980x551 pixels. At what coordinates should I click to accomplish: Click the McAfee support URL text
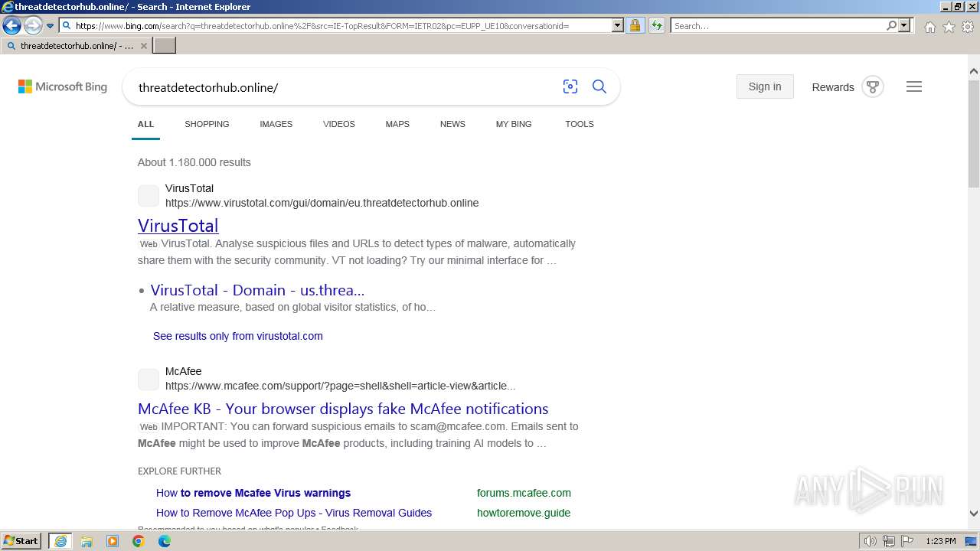[x=341, y=386]
